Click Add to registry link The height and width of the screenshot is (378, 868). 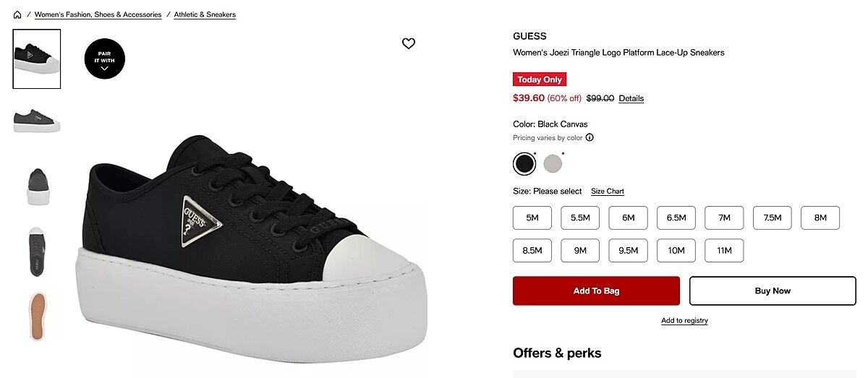pos(684,320)
